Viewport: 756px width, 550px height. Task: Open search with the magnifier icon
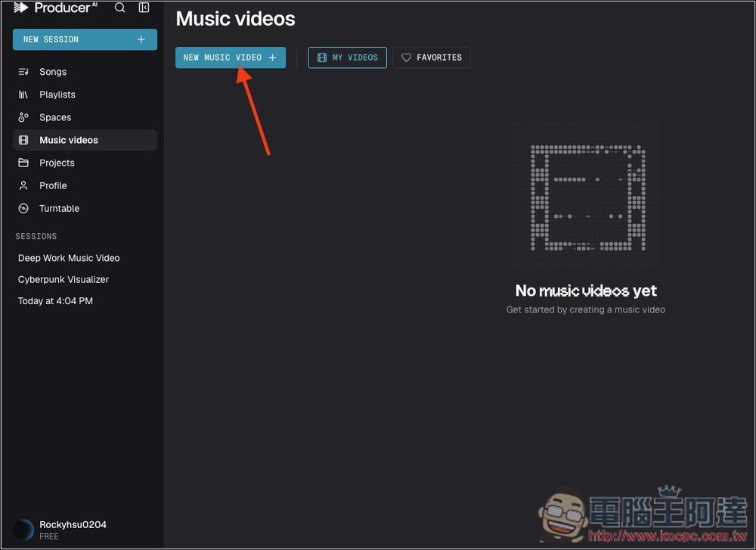click(x=119, y=8)
